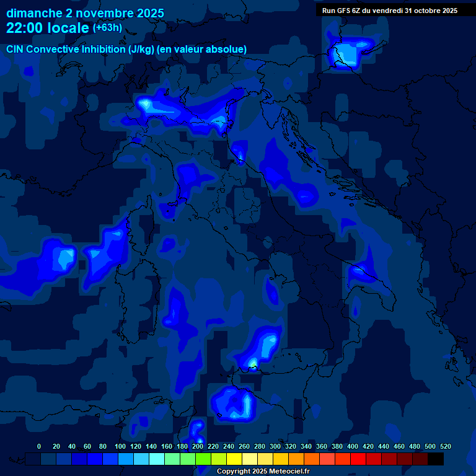Image resolution: width=476 pixels, height=476 pixels.
Task: Click the yellow swatch between 240 and 260
Action: coord(234,459)
